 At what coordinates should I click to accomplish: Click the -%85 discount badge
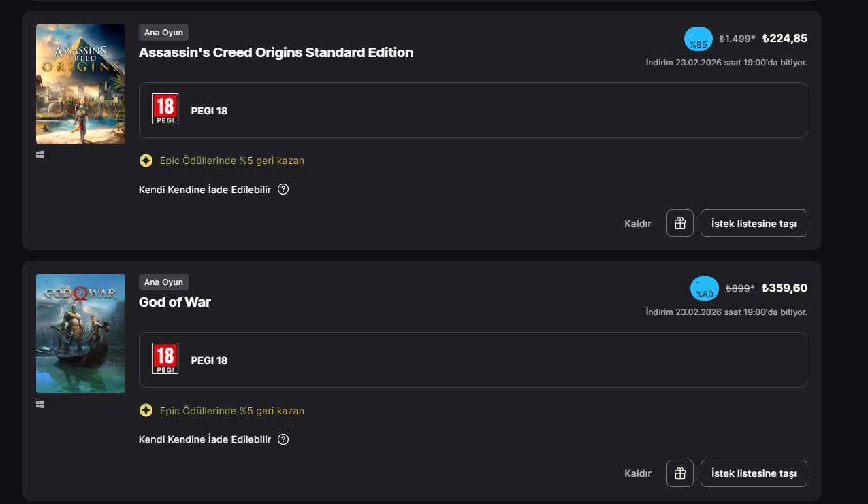(x=698, y=39)
